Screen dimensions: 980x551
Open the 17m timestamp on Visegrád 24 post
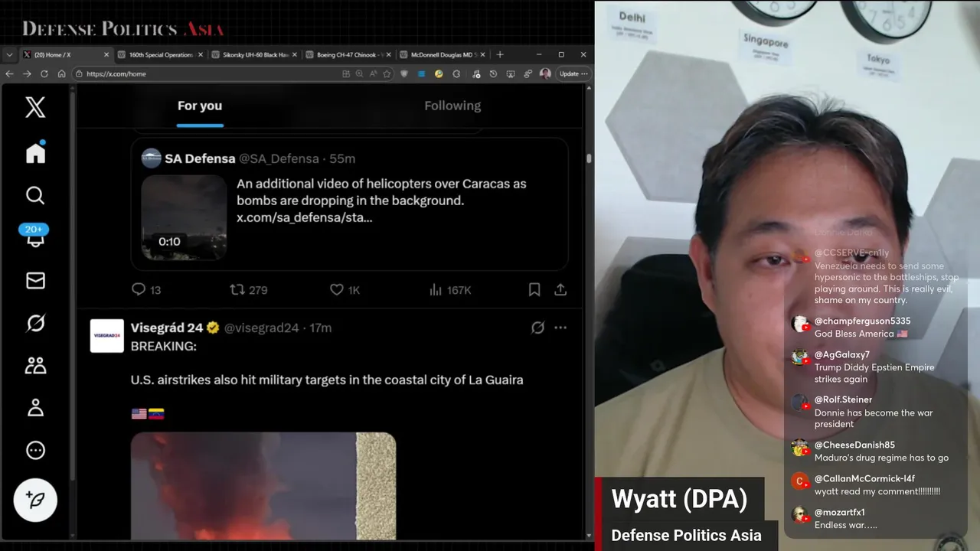coord(321,328)
